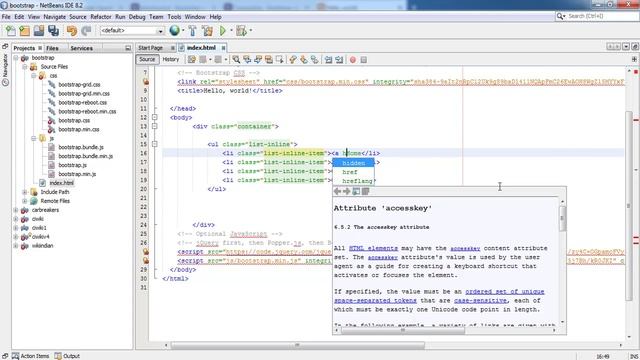
Task: Click the Stop Macro Recording icon
Action: (x=364, y=60)
